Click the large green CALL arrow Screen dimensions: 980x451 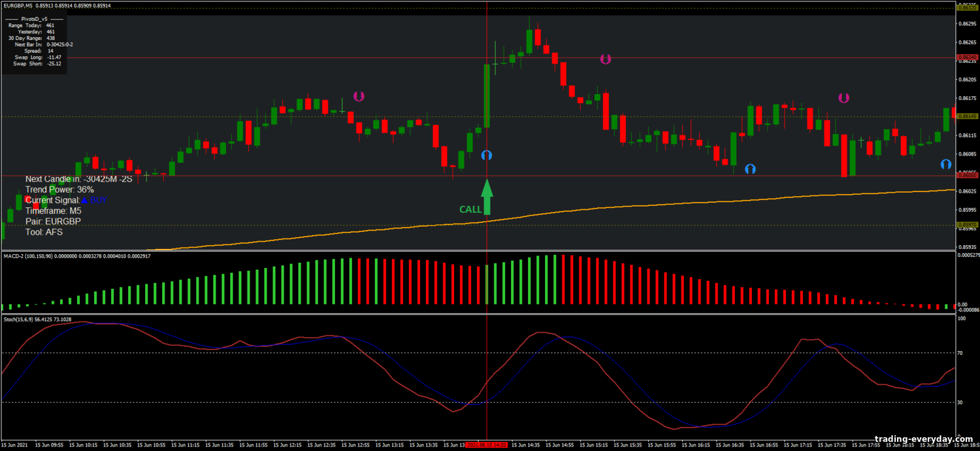coord(487,197)
